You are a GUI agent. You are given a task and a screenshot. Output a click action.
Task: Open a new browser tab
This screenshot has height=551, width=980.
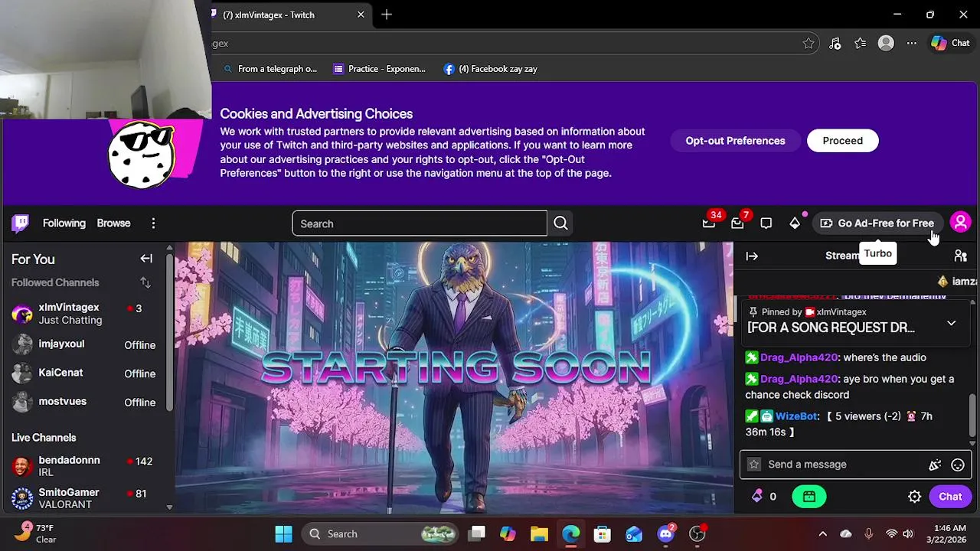[387, 15]
